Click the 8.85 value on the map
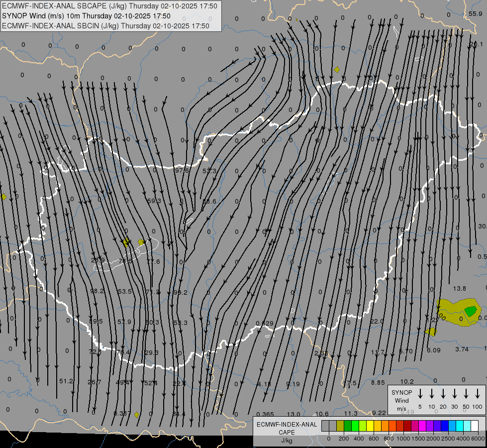 (378, 383)
